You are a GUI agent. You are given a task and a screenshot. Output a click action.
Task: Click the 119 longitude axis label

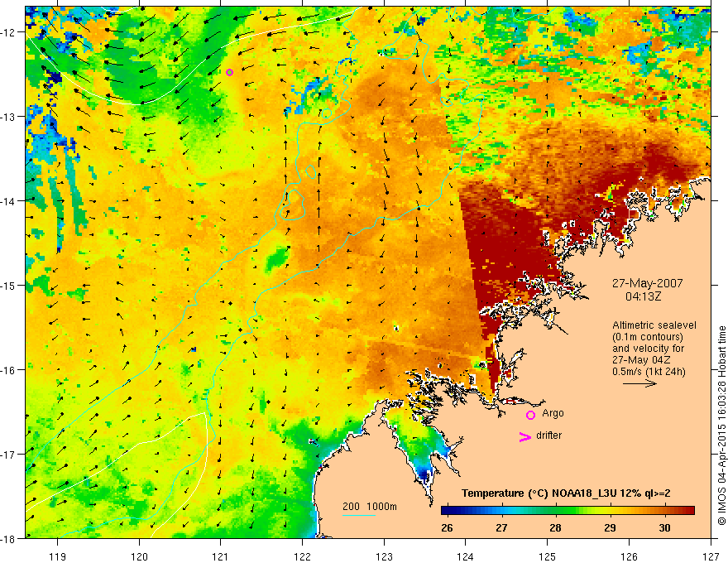pos(58,556)
